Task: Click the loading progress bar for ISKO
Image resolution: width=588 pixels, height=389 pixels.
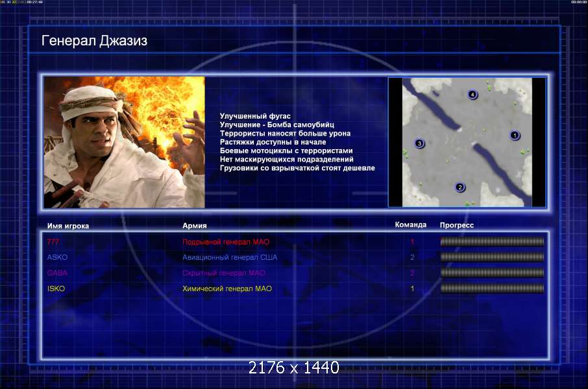Action: pyautogui.click(x=492, y=289)
